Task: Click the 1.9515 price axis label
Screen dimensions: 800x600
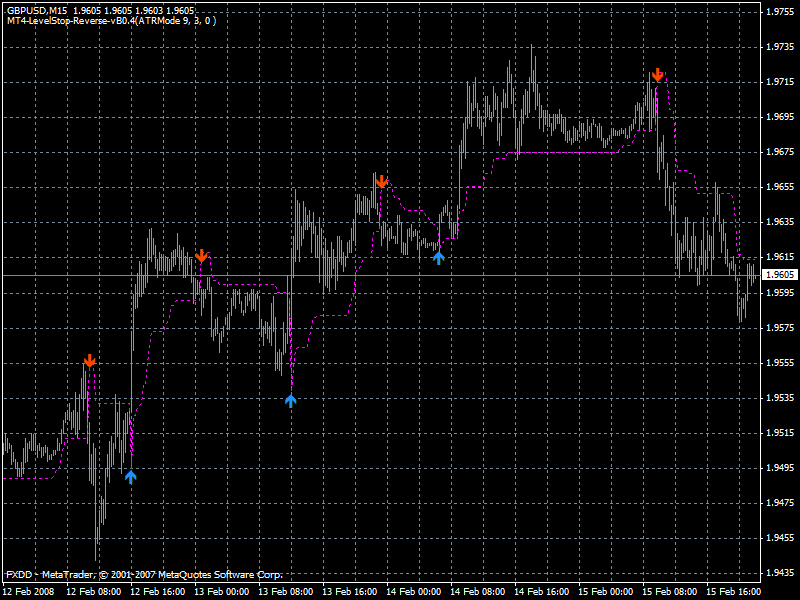Action: [x=780, y=433]
